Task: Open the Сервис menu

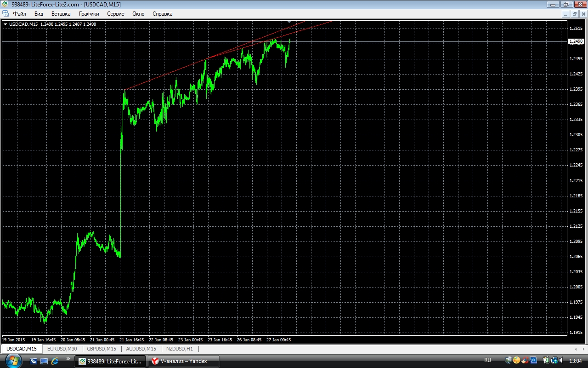Action: pyautogui.click(x=115, y=14)
